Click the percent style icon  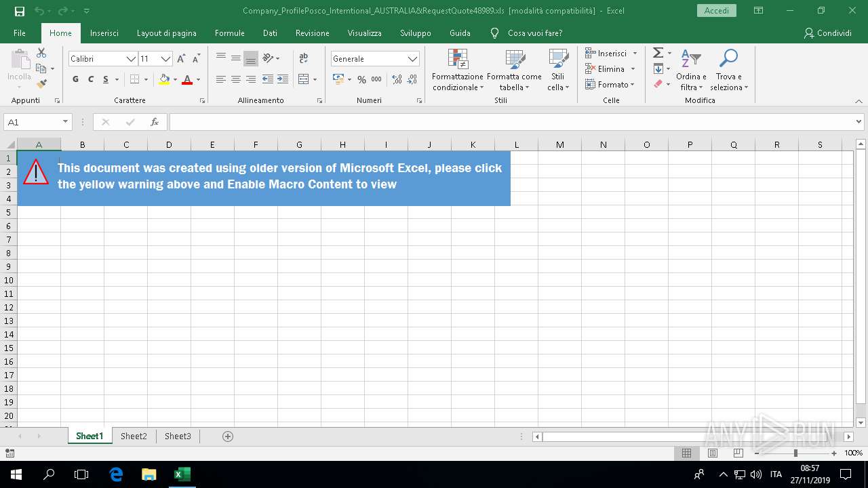pyautogui.click(x=361, y=79)
